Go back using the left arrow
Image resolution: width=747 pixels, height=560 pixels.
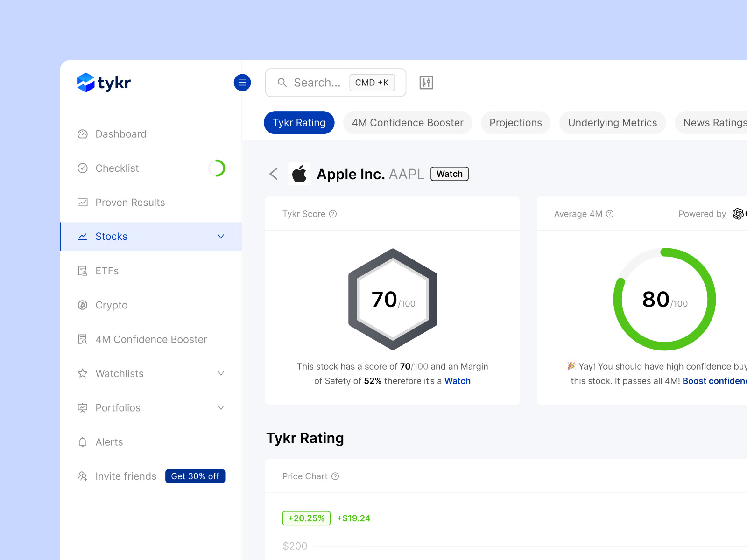click(274, 174)
